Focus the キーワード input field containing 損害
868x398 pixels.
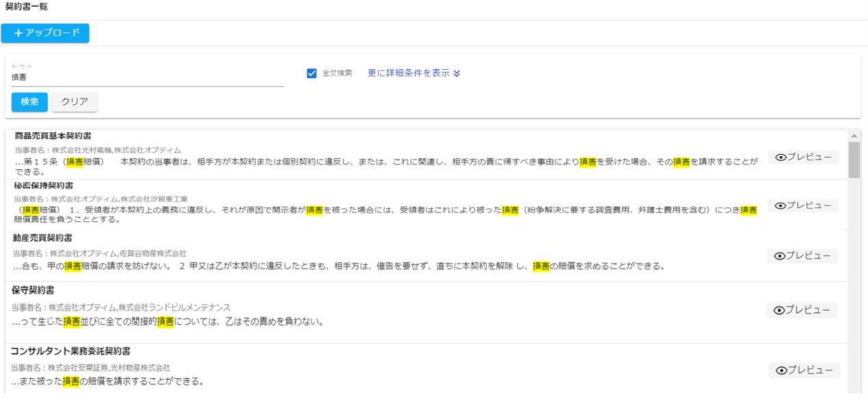147,77
